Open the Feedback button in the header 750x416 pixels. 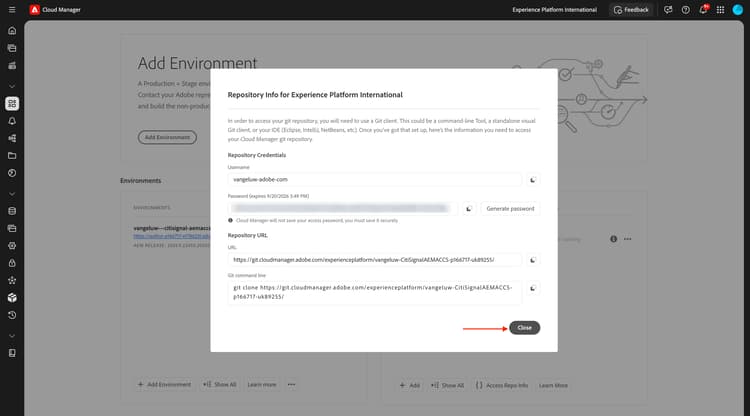click(x=631, y=10)
